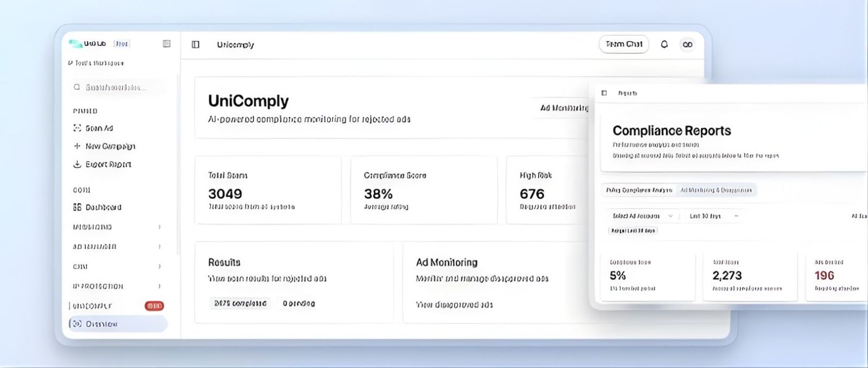The height and width of the screenshot is (368, 868).
Task: Click the Export Report download icon
Action: click(x=77, y=164)
